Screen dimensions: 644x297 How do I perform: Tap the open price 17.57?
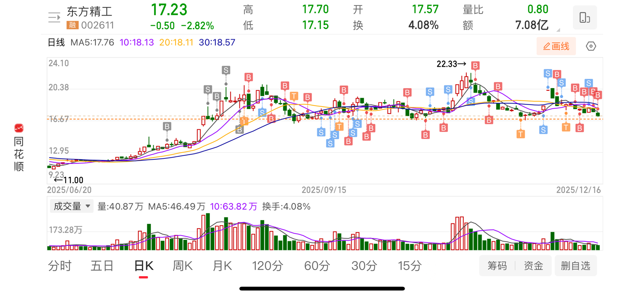click(425, 9)
